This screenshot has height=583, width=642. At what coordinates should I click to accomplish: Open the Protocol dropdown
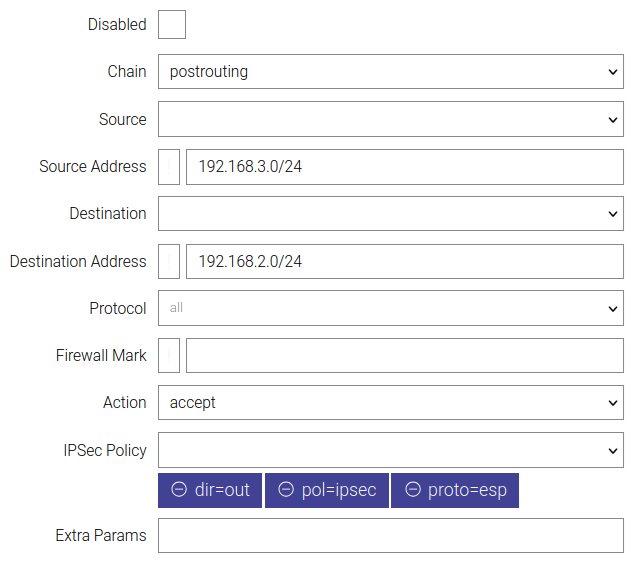tap(390, 309)
